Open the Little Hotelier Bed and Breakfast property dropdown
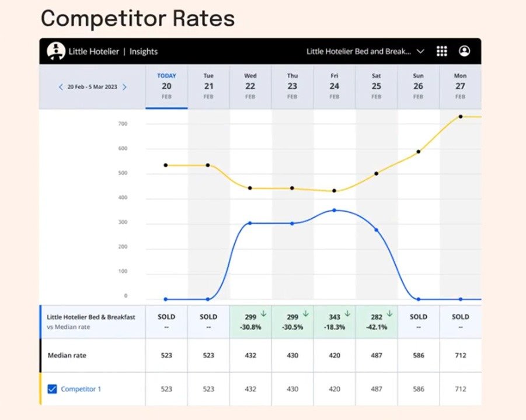526x420 pixels. click(358, 51)
